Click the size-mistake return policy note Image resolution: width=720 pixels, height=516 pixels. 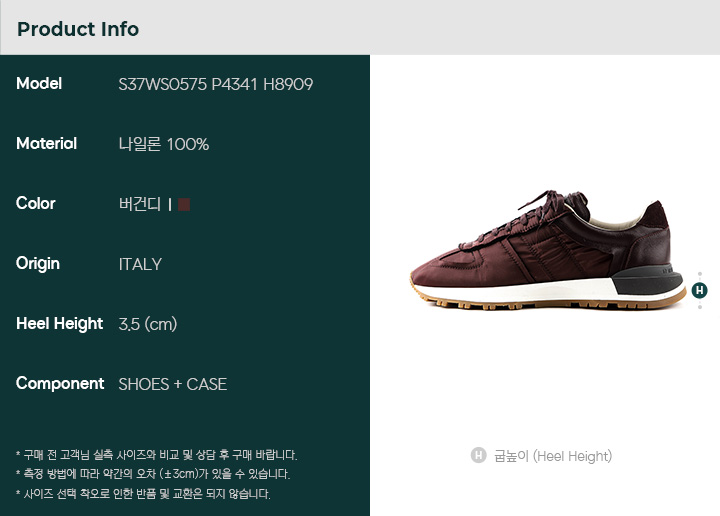[x=143, y=494]
